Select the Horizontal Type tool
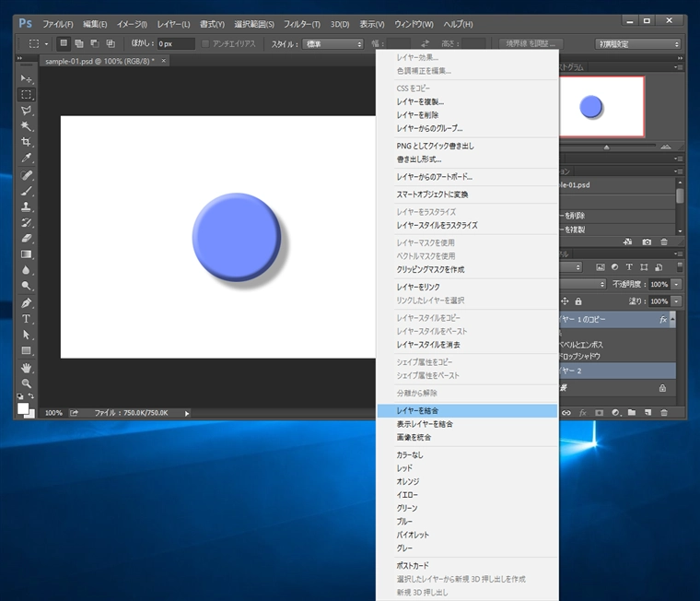700x601 pixels. point(26,319)
